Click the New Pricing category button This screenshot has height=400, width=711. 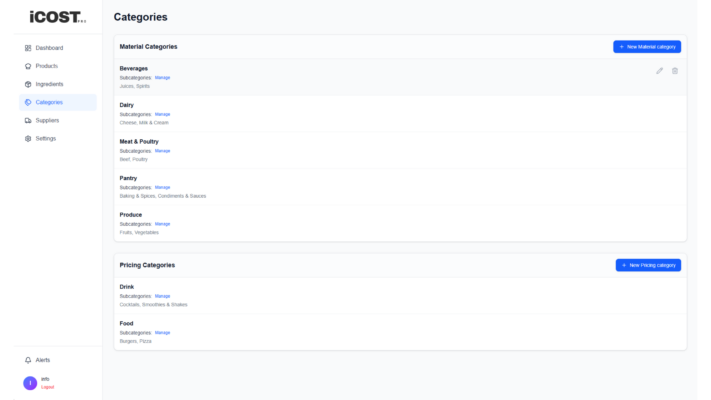pyautogui.click(x=648, y=265)
